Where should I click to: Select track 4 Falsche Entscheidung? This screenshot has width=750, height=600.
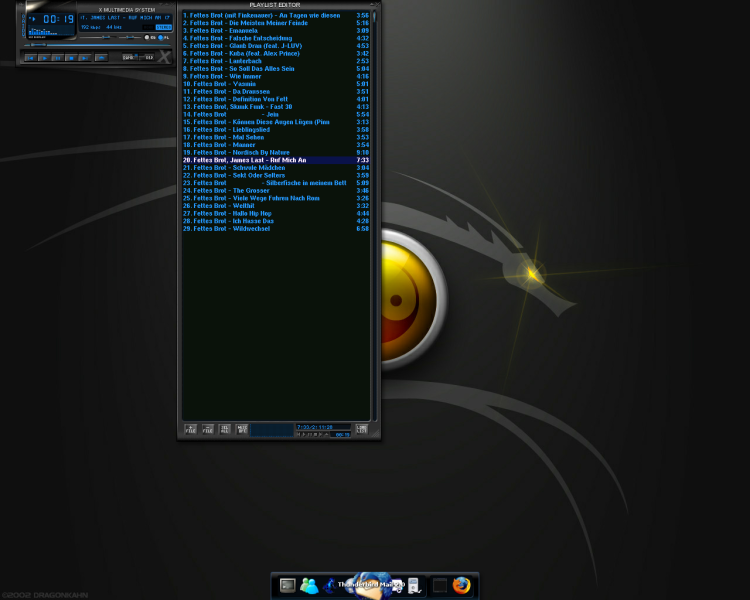click(276, 38)
